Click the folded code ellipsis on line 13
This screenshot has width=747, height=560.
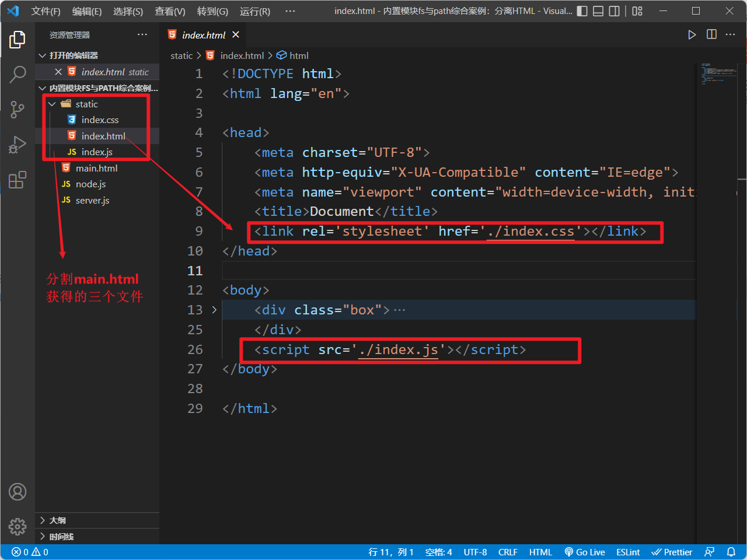coord(399,310)
